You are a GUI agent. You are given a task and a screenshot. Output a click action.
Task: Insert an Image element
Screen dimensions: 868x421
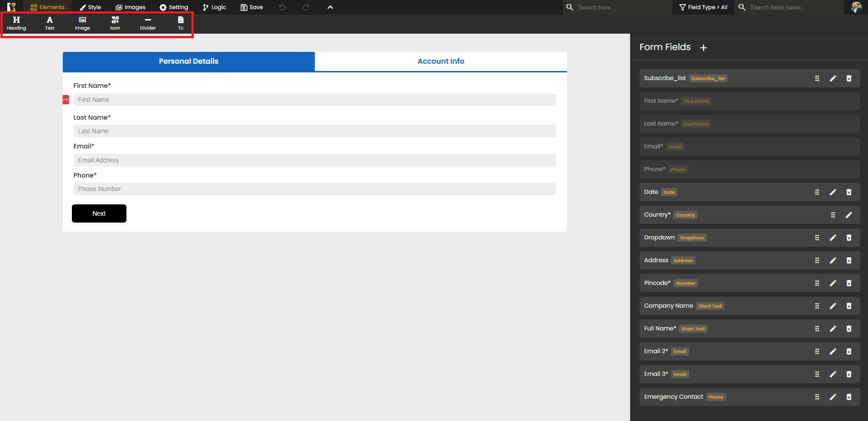82,23
